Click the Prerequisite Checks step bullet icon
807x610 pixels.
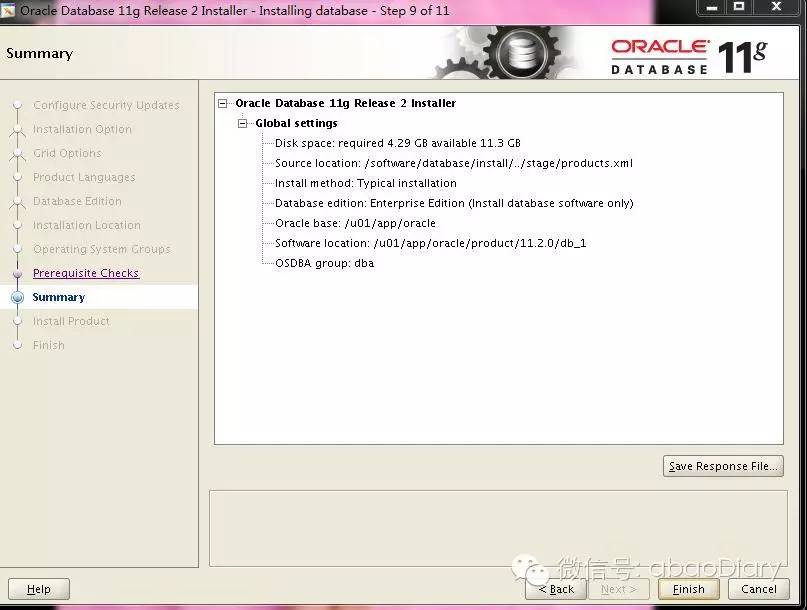[17, 273]
